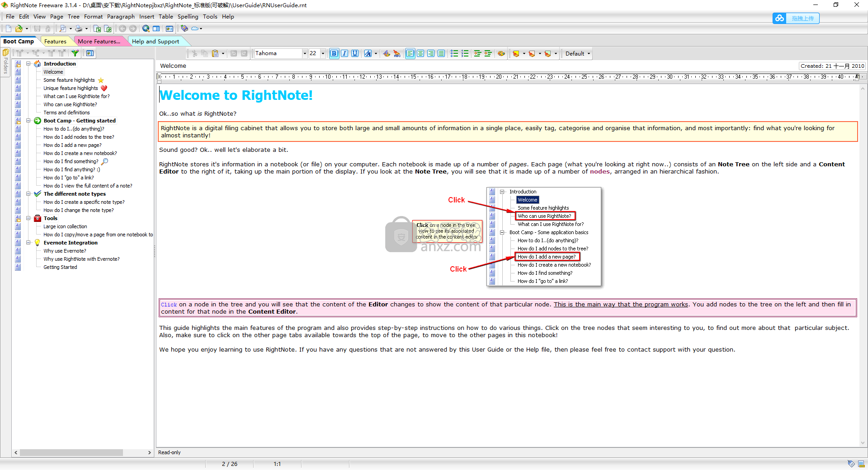
Task: Open the first highlight color marker dropdown
Action: (x=524, y=53)
